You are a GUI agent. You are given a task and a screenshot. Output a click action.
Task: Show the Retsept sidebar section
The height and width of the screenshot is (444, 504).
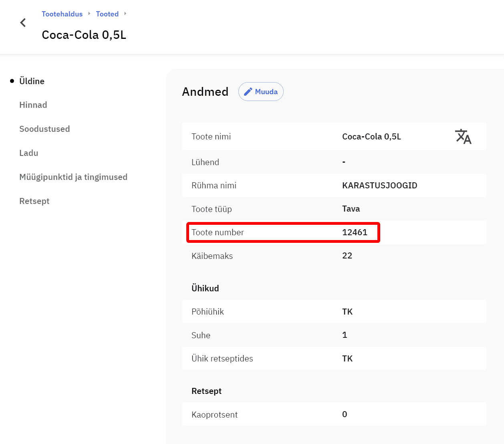34,201
